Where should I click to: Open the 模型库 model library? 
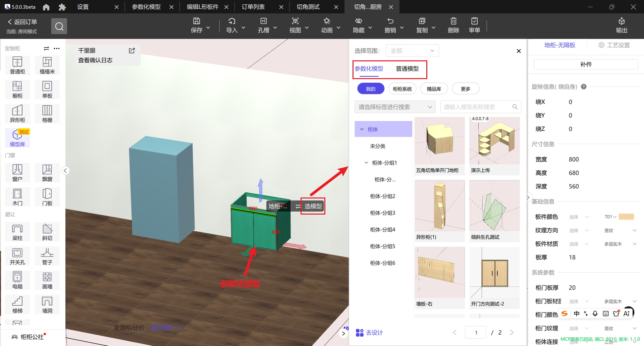point(17,138)
